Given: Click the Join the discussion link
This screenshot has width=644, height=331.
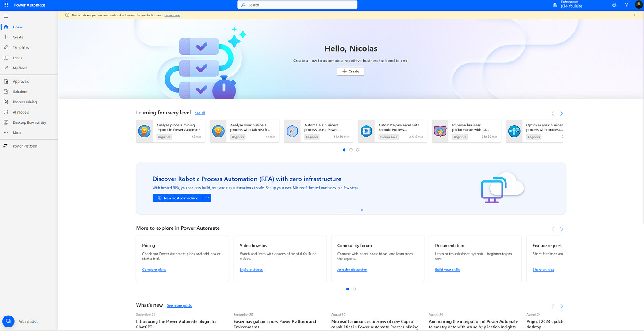Looking at the screenshot, I should pyautogui.click(x=352, y=270).
